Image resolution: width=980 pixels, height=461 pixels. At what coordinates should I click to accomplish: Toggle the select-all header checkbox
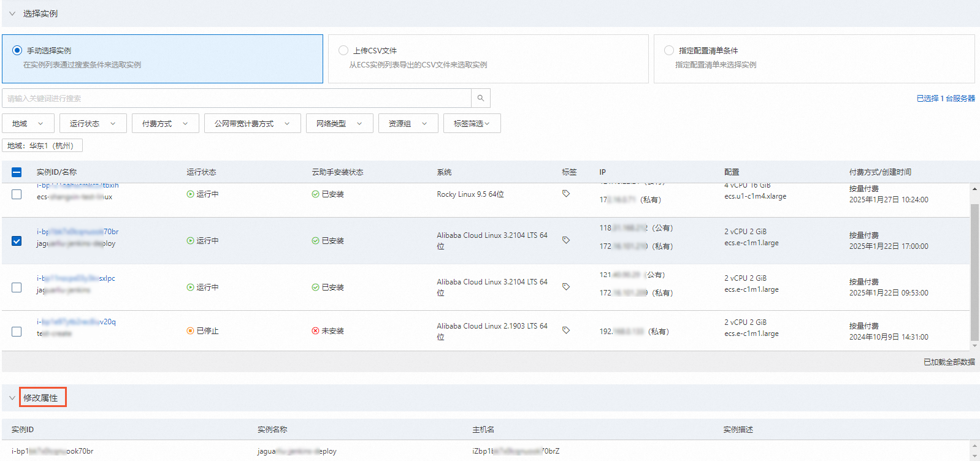pos(17,172)
